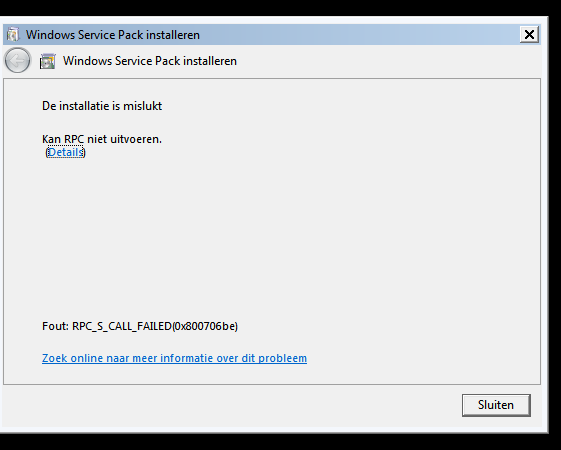Select the 'De installatie is mislukt' message
The height and width of the screenshot is (450, 561).
point(102,106)
